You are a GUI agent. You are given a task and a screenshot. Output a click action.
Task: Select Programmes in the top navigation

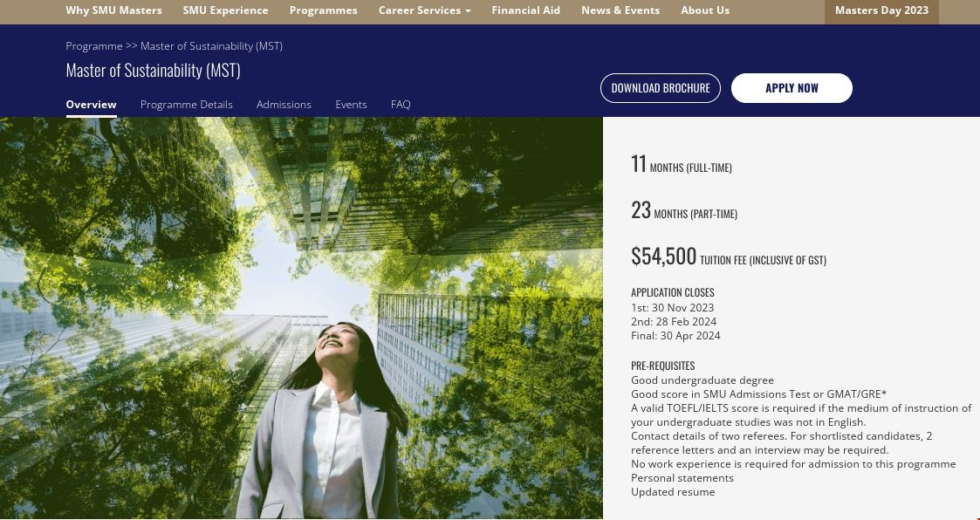pyautogui.click(x=323, y=10)
